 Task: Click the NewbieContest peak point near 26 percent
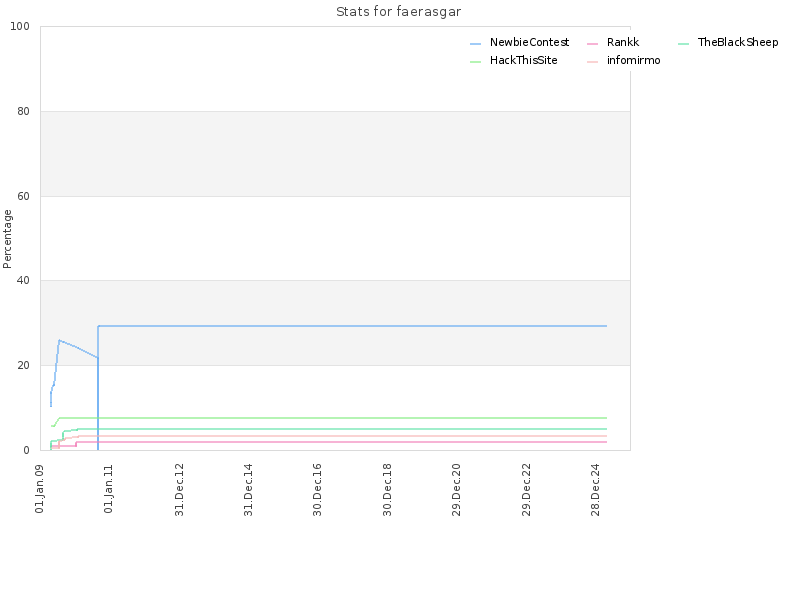pyautogui.click(x=59, y=340)
